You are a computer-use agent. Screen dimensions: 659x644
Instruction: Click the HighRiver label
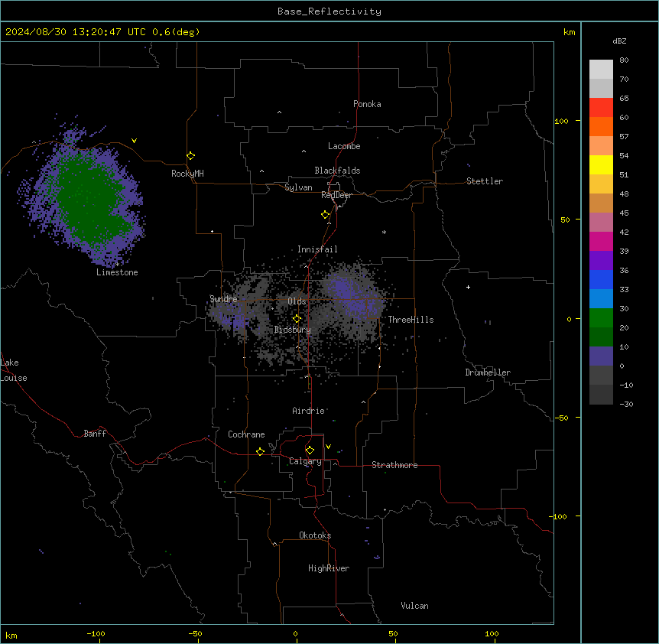pos(329,568)
